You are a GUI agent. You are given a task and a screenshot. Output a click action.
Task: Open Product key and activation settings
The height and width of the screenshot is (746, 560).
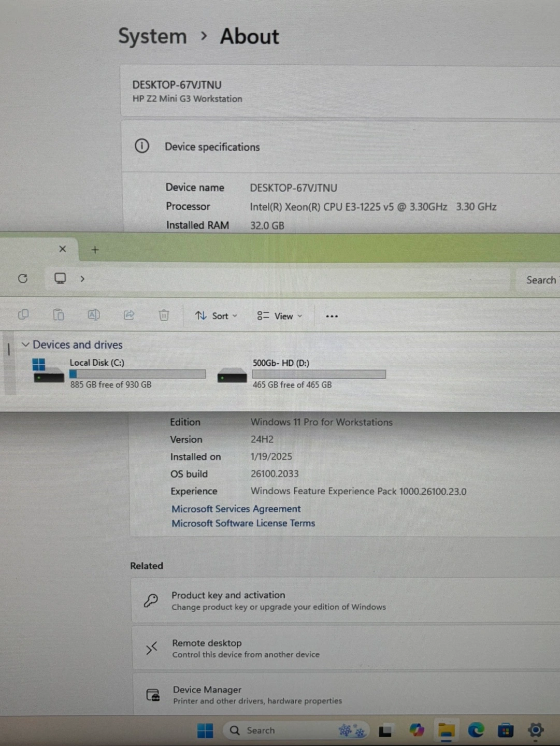click(x=346, y=600)
